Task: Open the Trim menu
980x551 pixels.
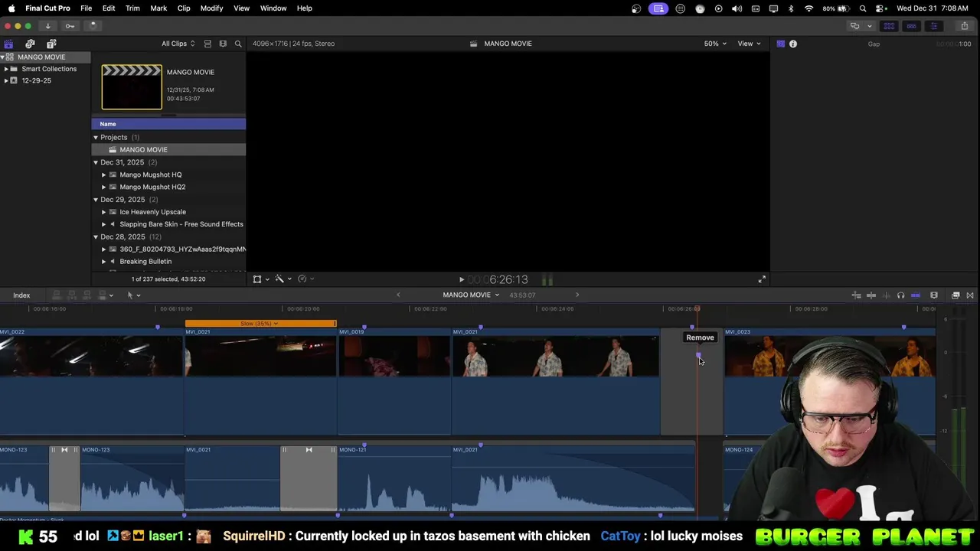Action: (132, 8)
